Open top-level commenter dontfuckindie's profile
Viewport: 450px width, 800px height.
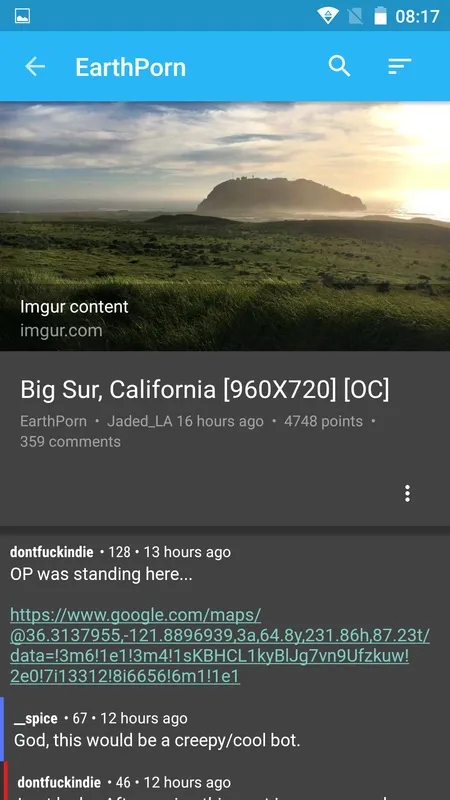point(52,552)
